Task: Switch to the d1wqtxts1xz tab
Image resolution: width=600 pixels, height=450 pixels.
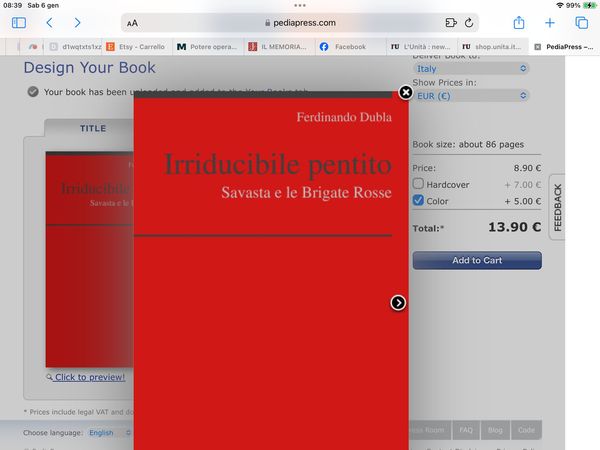Action: [75, 47]
